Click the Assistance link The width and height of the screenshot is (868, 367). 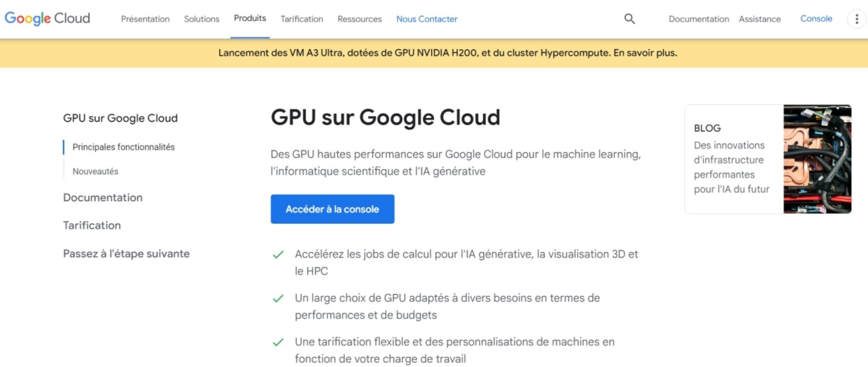(759, 19)
